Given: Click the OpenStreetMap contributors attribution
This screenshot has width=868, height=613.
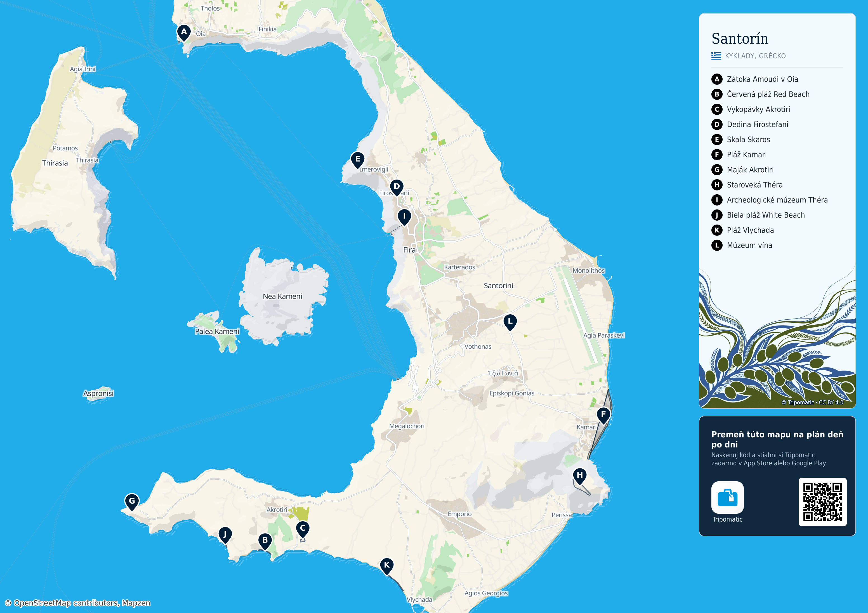Looking at the screenshot, I should click(77, 603).
